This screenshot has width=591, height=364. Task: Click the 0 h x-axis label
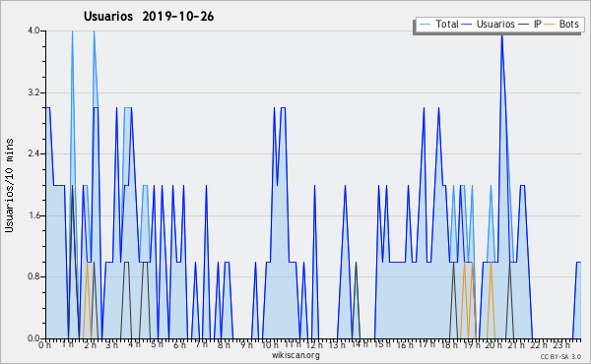(45, 345)
